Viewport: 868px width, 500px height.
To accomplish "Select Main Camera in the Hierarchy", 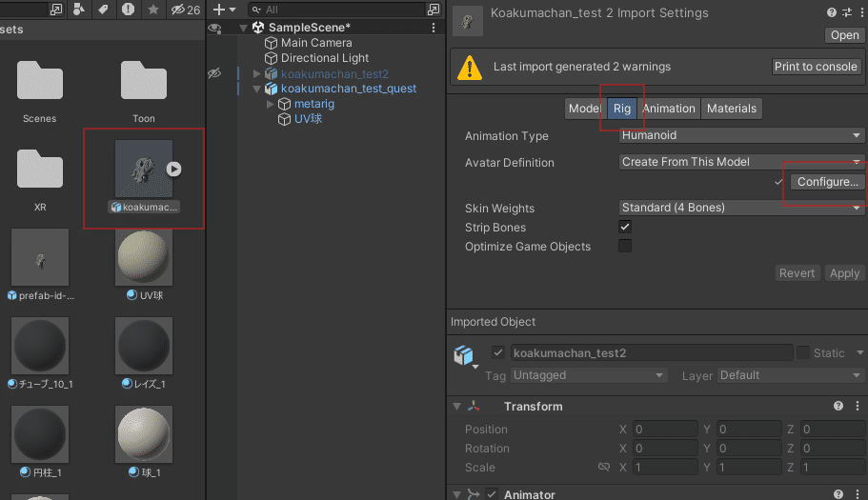I will coord(316,43).
